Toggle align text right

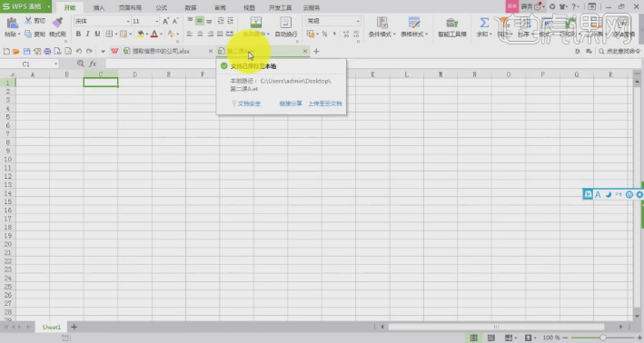point(210,34)
